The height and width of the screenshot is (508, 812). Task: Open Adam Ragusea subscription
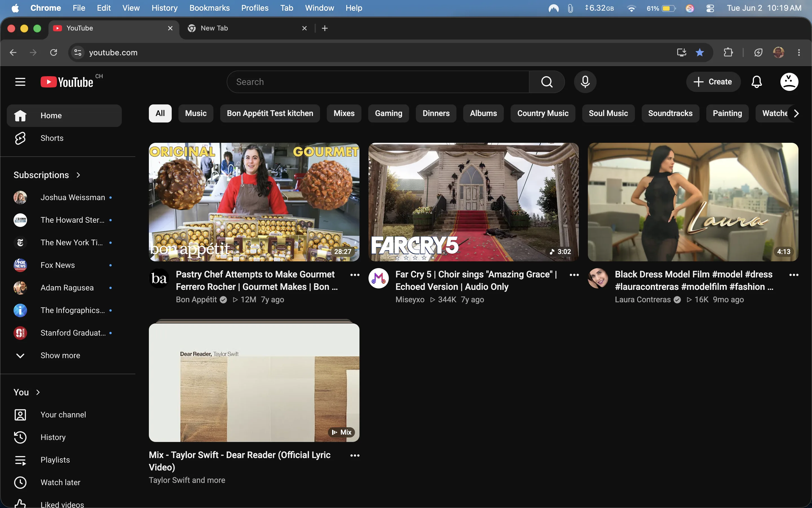point(64,288)
